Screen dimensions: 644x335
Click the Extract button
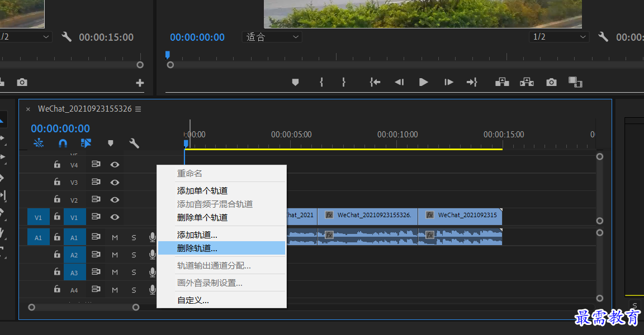[527, 83]
